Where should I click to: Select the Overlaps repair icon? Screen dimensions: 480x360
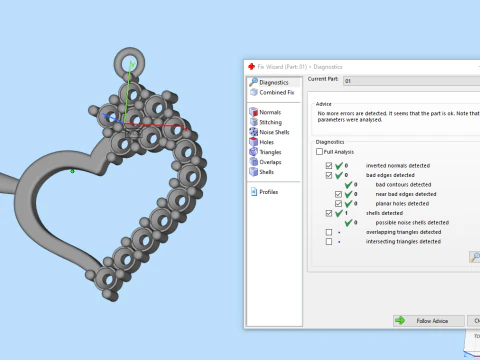pos(254,162)
